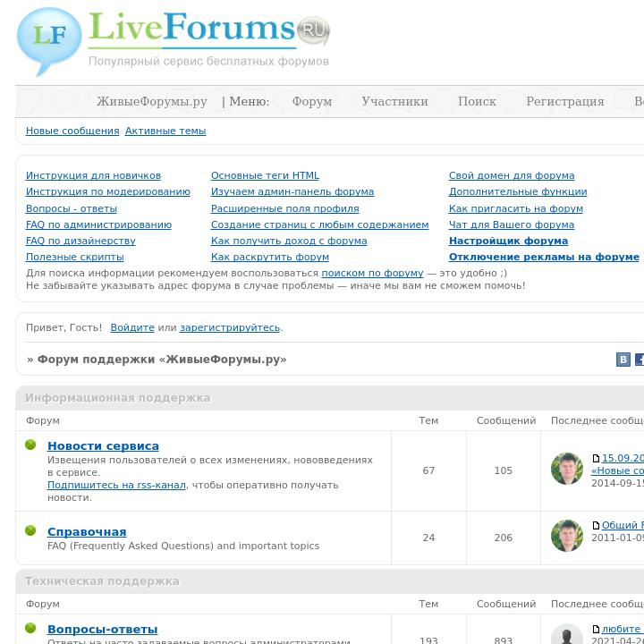Viewport: 644px width, 644px height.
Task: Show Новые сообщения
Action: click(x=72, y=131)
